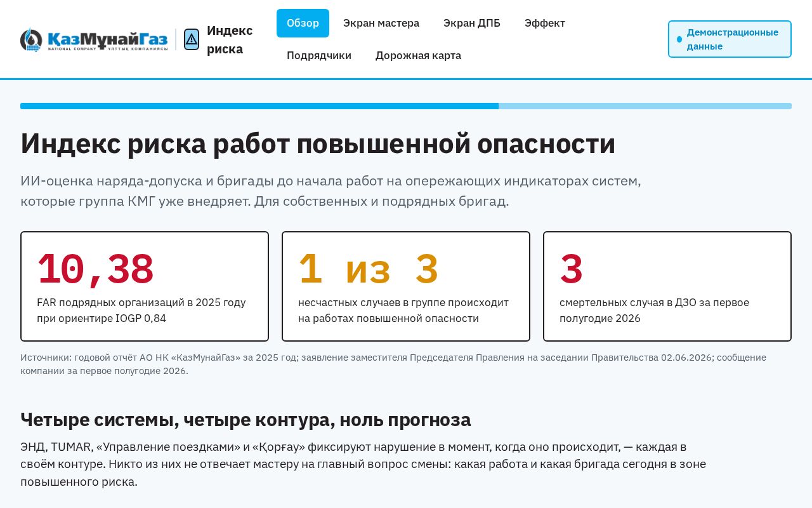This screenshot has height=508, width=812.
Task: Click the heading 'Индекс риска работ повышенной опасности'
Action: tap(318, 144)
